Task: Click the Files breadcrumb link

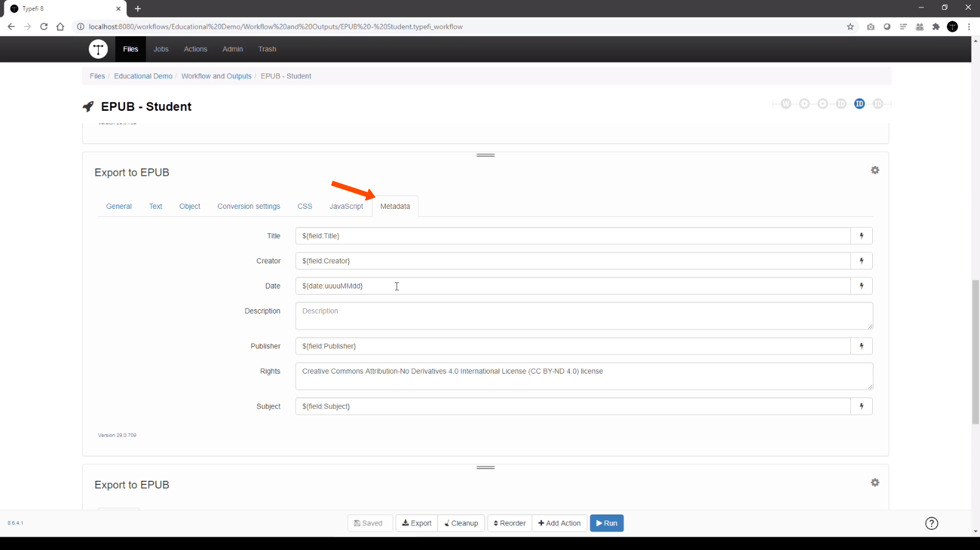Action: coord(97,76)
